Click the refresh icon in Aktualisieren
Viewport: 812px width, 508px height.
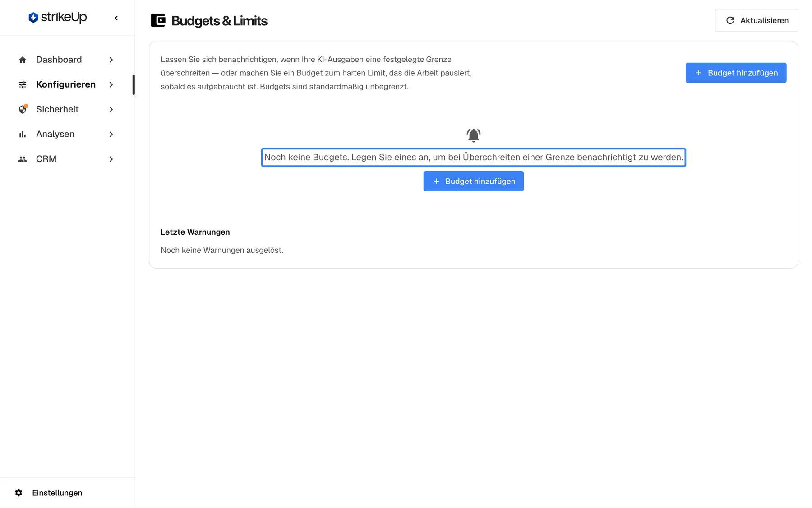tap(730, 20)
